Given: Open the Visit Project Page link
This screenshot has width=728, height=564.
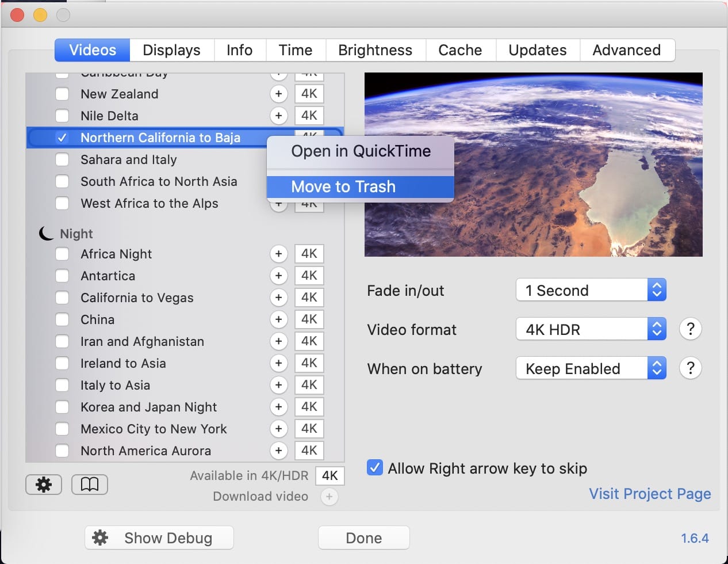Looking at the screenshot, I should click(650, 494).
